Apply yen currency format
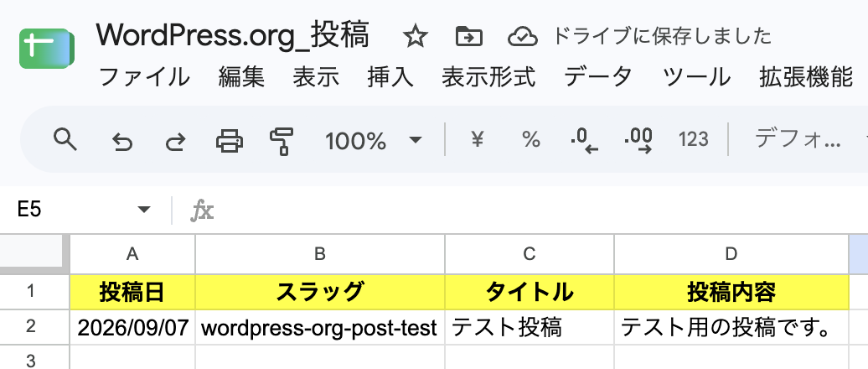 click(478, 139)
